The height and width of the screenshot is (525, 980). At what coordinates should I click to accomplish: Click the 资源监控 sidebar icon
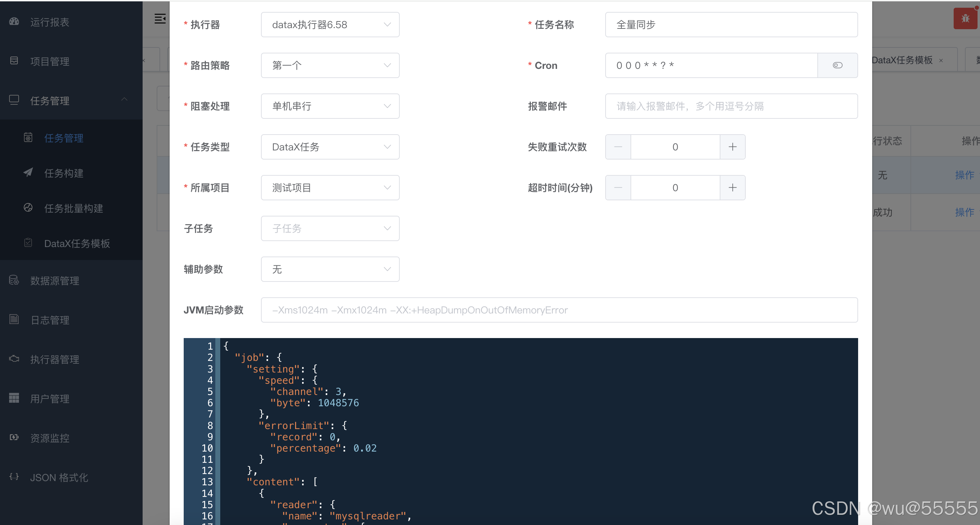(14, 437)
